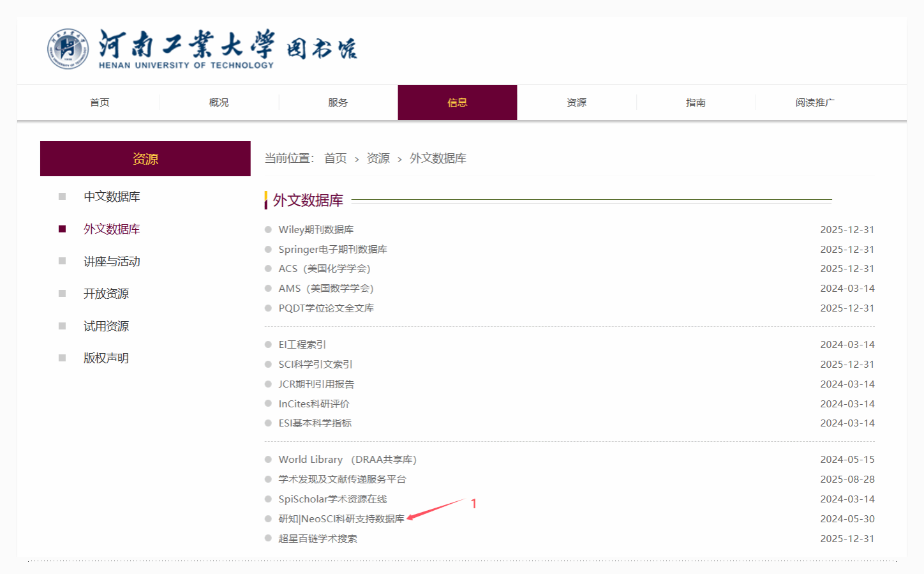The image size is (924, 574).
Task: Click the Henan University of Technology logo
Action: tap(202, 49)
